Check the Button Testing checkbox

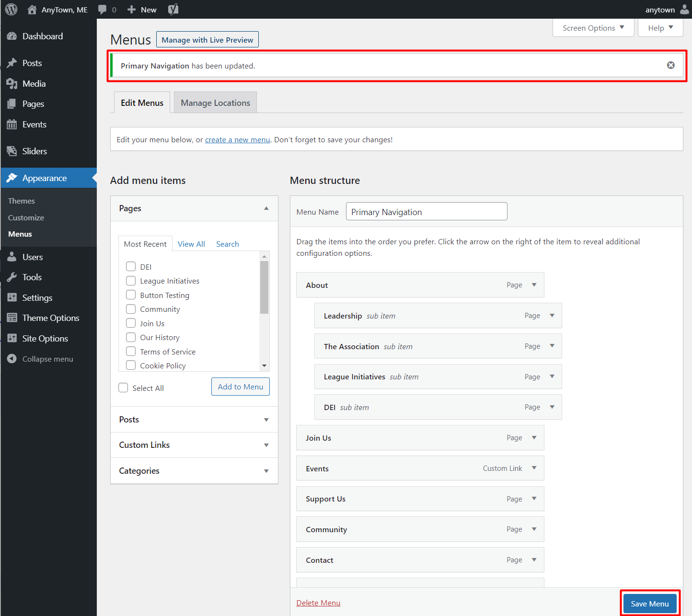point(131,295)
